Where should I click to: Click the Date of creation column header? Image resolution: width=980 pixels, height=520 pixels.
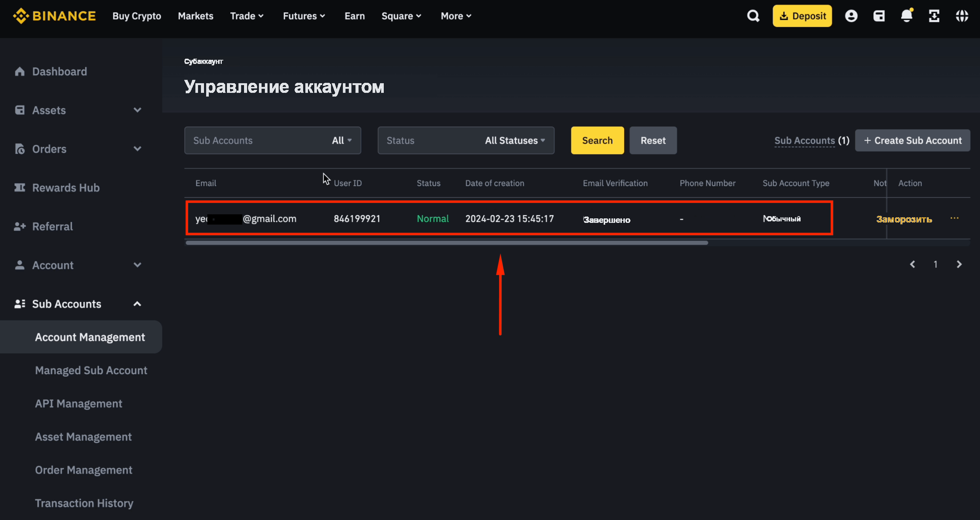tap(494, 183)
